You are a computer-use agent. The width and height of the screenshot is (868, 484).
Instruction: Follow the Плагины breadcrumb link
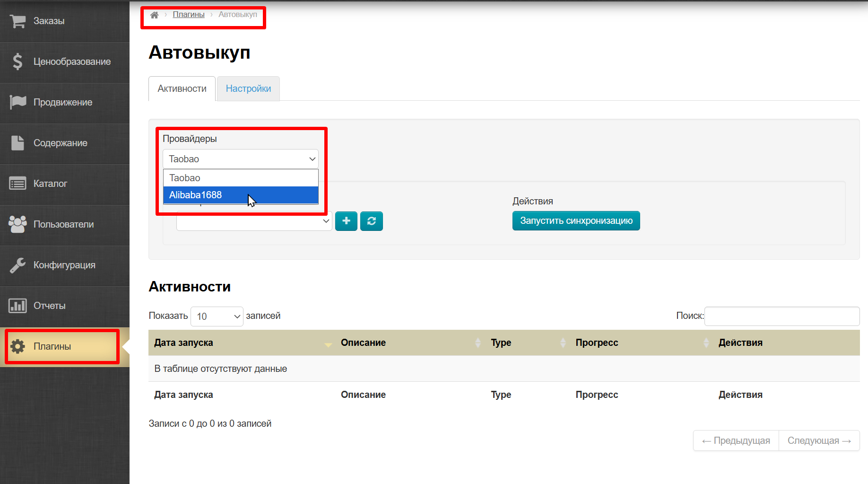click(189, 15)
